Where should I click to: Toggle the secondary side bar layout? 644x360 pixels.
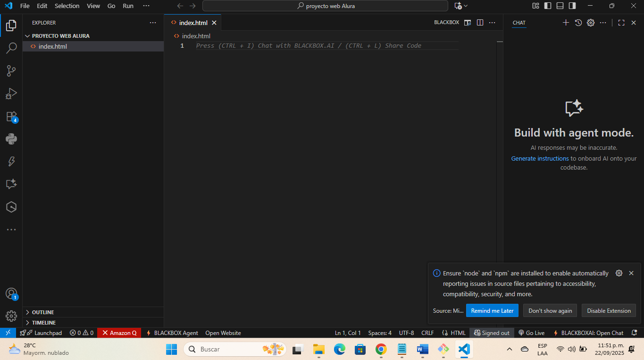point(572,6)
